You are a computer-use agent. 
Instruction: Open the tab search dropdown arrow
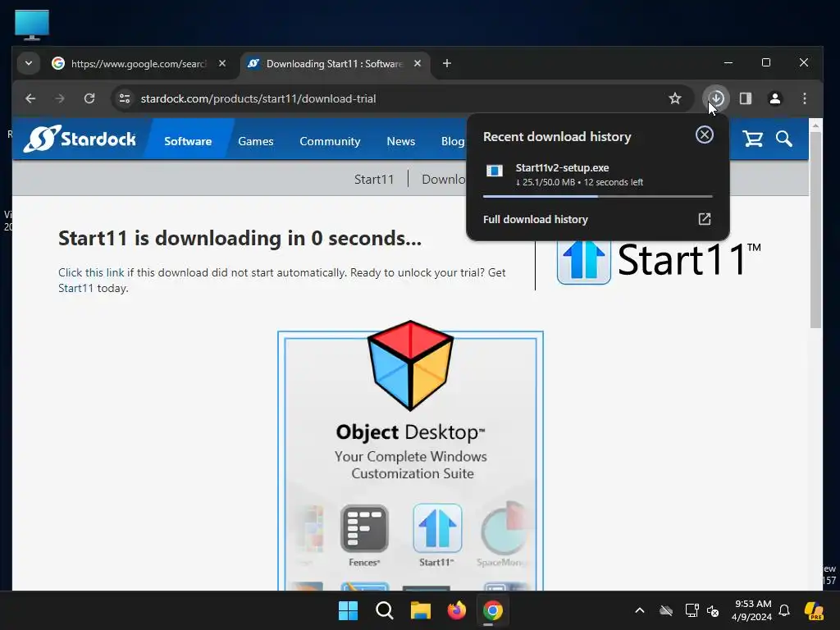click(x=29, y=63)
